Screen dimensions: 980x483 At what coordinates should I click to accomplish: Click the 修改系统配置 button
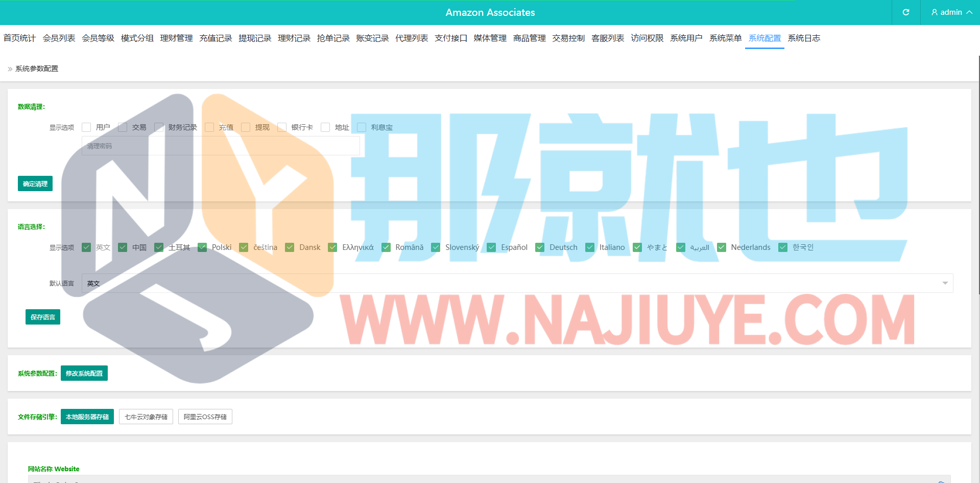[x=84, y=373]
